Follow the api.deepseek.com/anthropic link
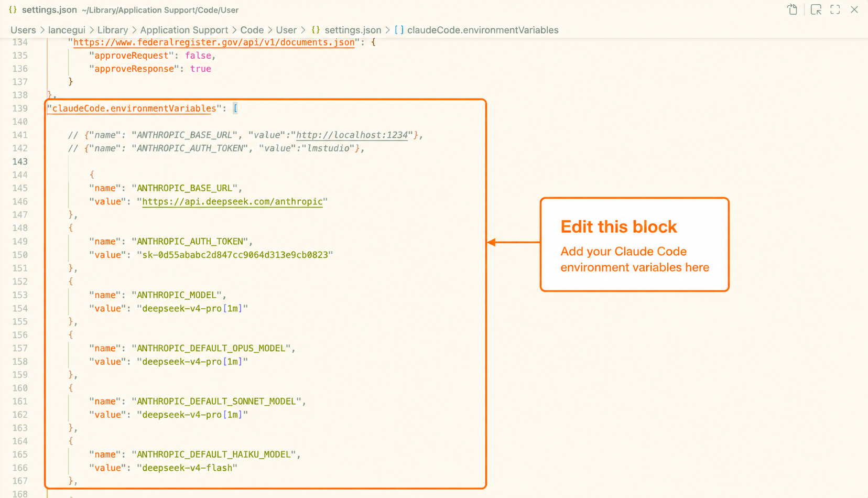 pyautogui.click(x=232, y=201)
